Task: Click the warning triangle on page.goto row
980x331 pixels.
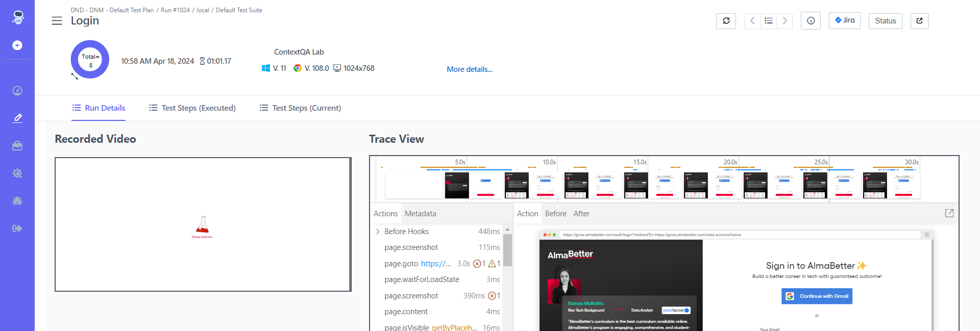Action: (x=492, y=264)
